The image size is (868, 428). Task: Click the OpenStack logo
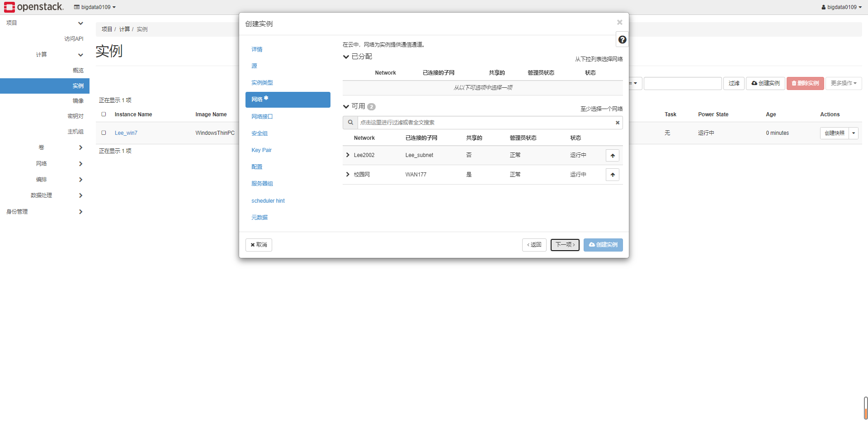click(34, 7)
